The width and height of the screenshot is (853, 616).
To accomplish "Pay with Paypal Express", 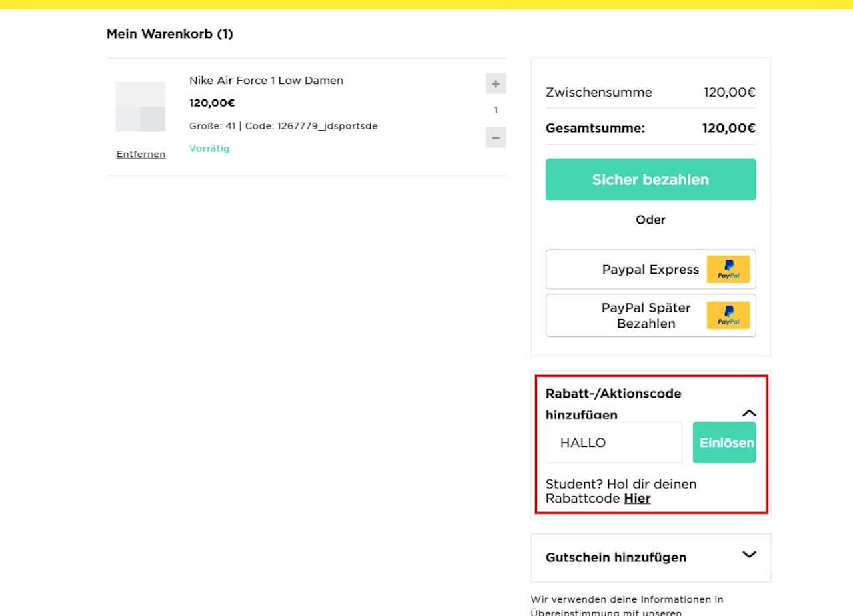I will 650,270.
